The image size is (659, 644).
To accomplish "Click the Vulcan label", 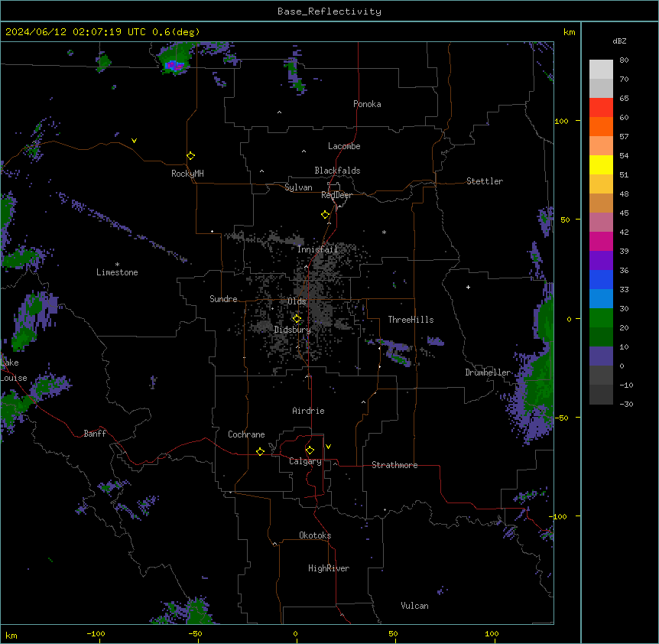I will [414, 606].
